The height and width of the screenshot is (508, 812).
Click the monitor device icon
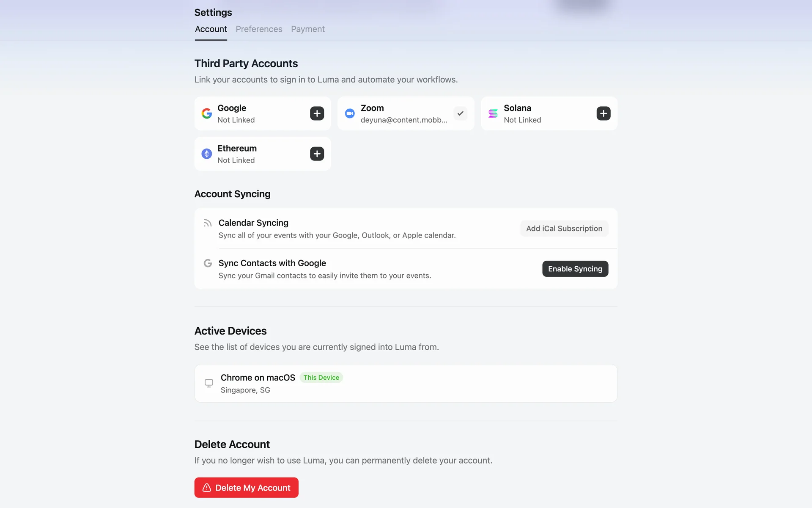click(x=209, y=383)
